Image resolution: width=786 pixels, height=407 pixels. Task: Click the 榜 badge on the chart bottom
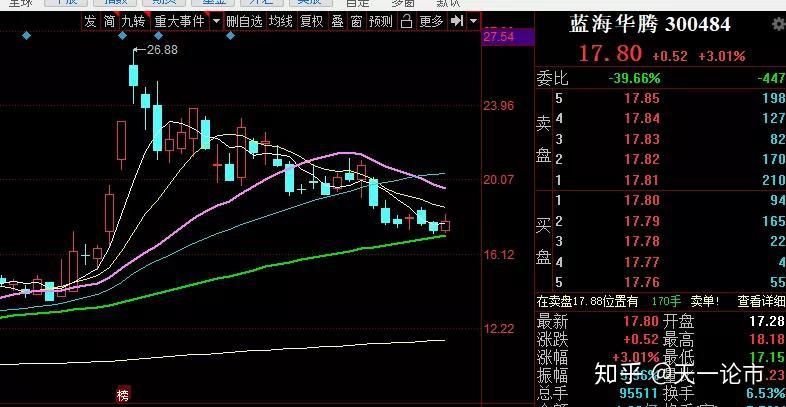click(x=122, y=395)
